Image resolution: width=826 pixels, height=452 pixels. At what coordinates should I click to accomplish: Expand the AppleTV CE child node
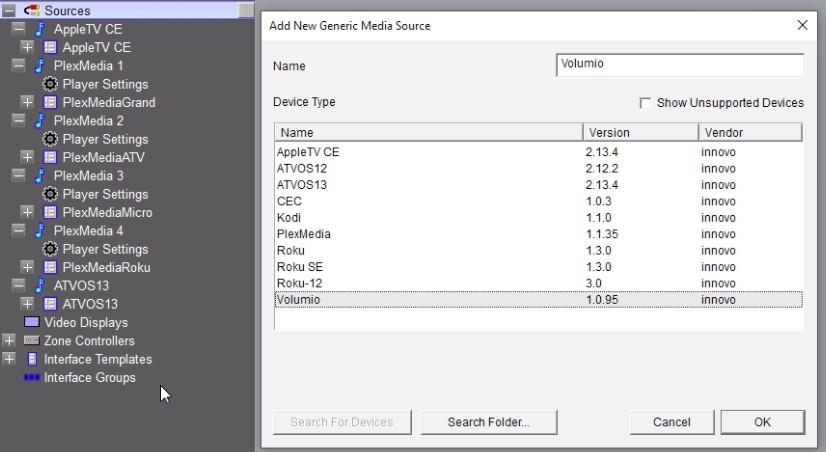click(27, 47)
